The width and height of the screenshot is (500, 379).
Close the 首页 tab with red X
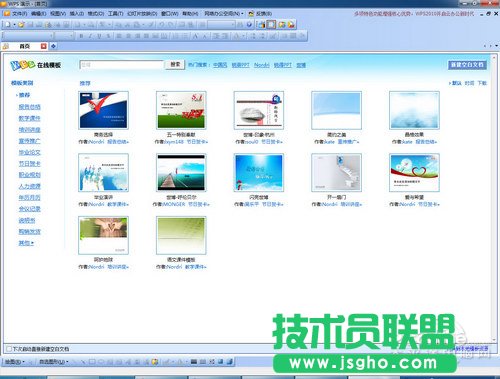(x=43, y=46)
